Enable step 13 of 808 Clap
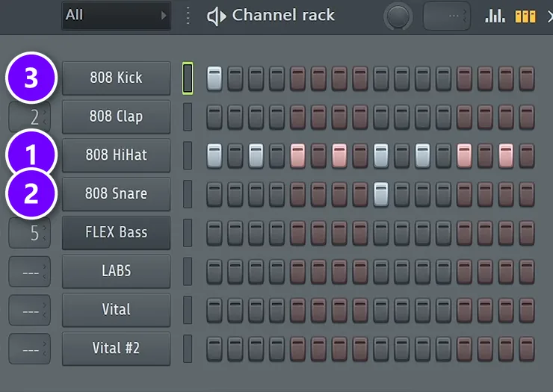This screenshot has width=553, height=392. 464,116
